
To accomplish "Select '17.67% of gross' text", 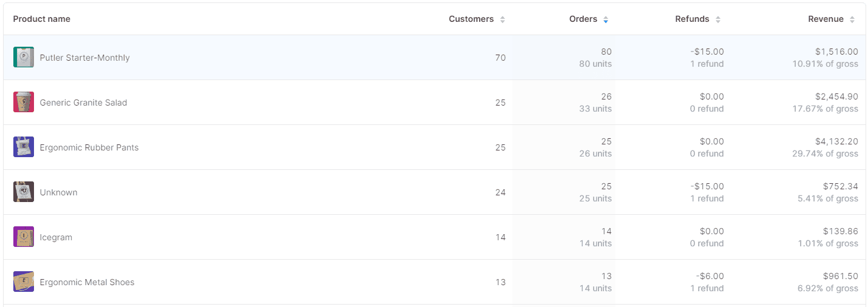I will click(x=826, y=109).
